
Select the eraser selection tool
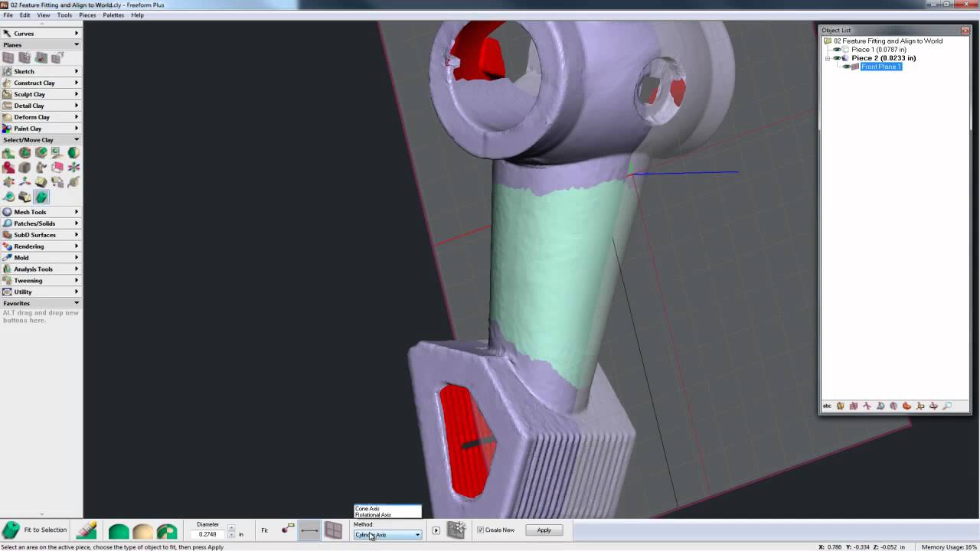pos(87,530)
